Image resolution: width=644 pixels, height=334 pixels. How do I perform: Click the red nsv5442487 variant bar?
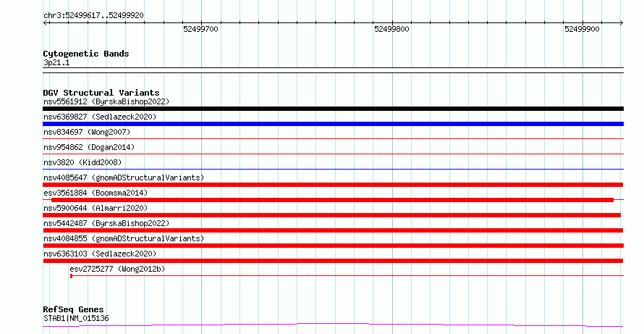point(333,230)
